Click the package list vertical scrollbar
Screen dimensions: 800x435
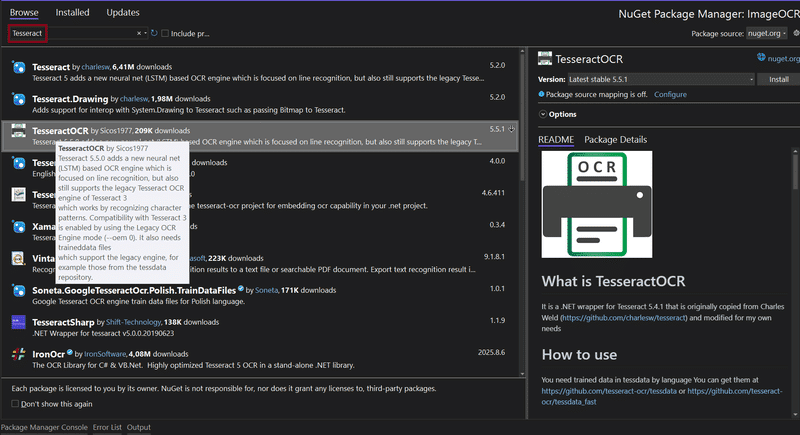522,117
